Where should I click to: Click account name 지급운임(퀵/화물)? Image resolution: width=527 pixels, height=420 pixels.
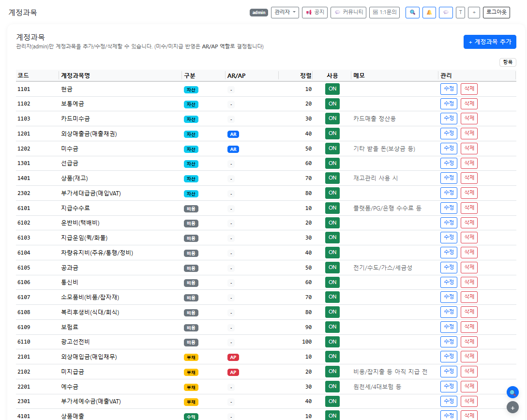[x=84, y=238]
